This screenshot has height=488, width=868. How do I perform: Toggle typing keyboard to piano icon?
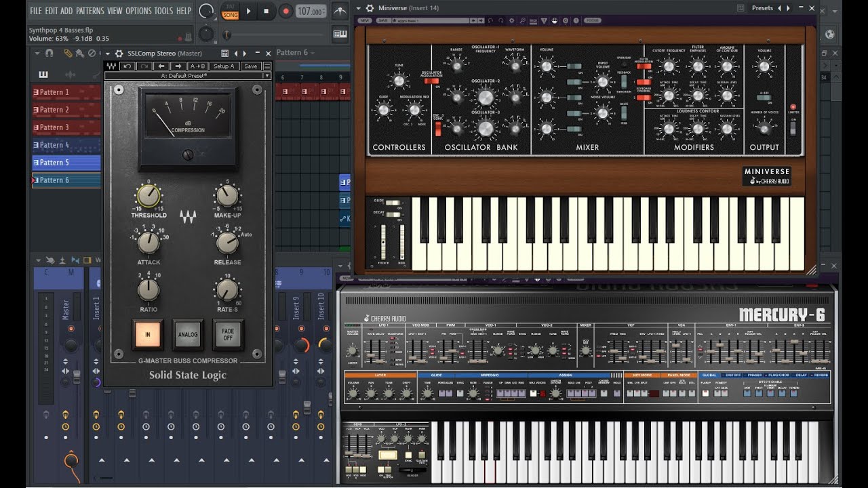point(340,35)
